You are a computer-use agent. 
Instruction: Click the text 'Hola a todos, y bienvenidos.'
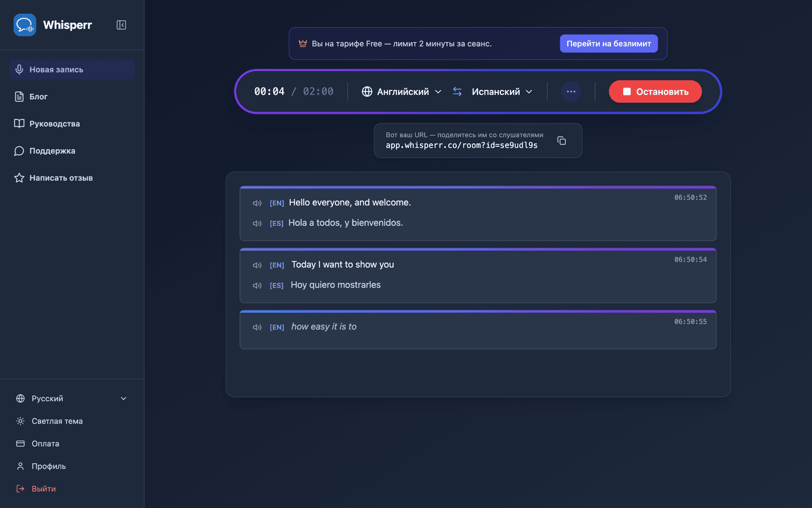(x=346, y=223)
